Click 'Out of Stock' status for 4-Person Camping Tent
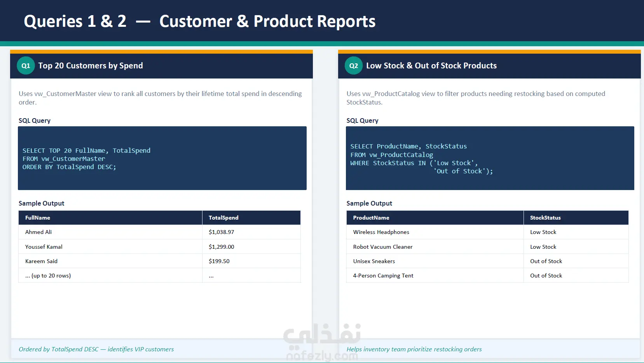 coord(576,276)
